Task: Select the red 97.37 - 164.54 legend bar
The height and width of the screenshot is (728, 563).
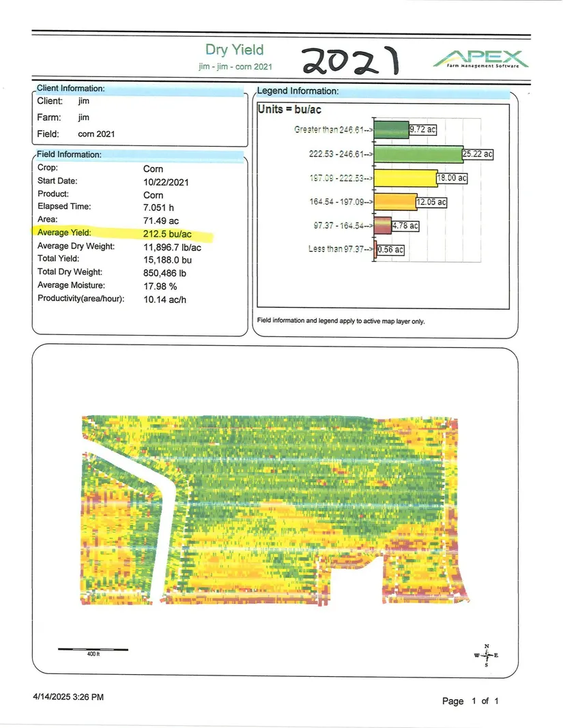Action: click(x=384, y=225)
